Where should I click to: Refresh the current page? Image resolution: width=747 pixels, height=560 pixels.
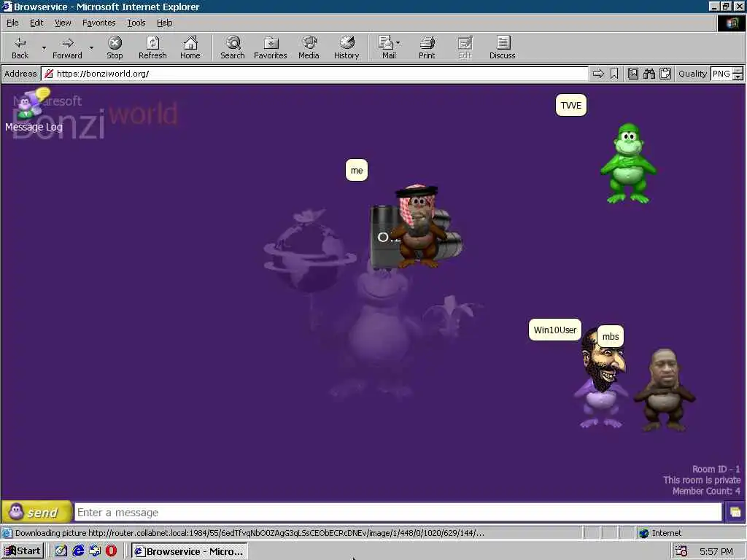[152, 47]
